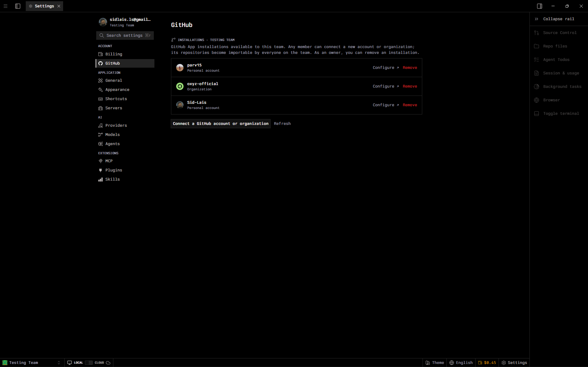This screenshot has height=367, width=588.
Task: Click the user profile avatar
Action: (x=103, y=22)
